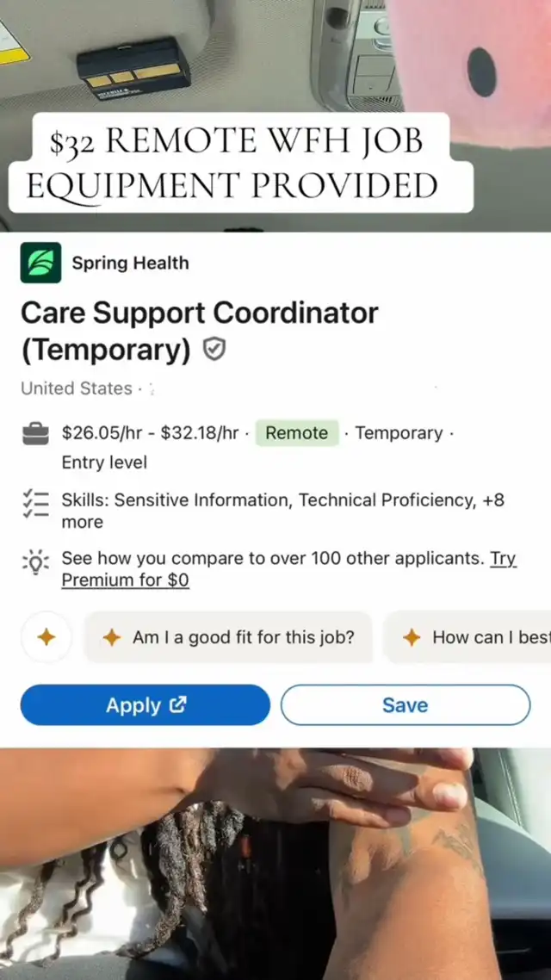Open the Try Premium for $0 link
551x980 pixels.
coord(125,580)
